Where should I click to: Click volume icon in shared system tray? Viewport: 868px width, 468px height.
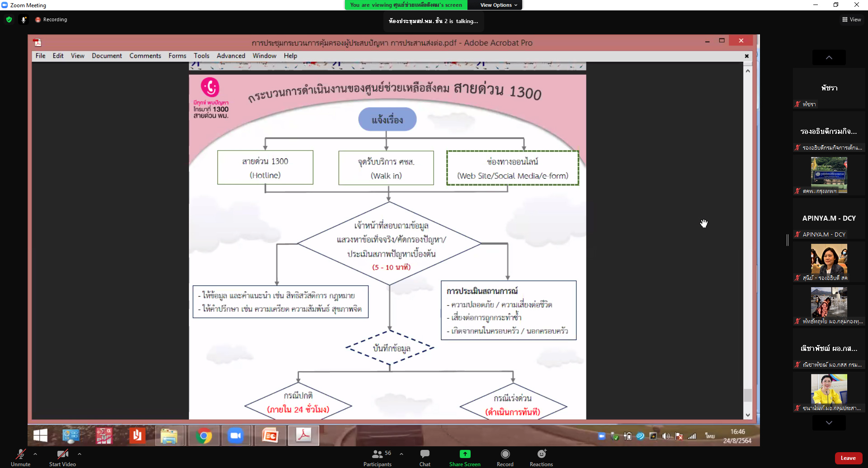click(666, 436)
